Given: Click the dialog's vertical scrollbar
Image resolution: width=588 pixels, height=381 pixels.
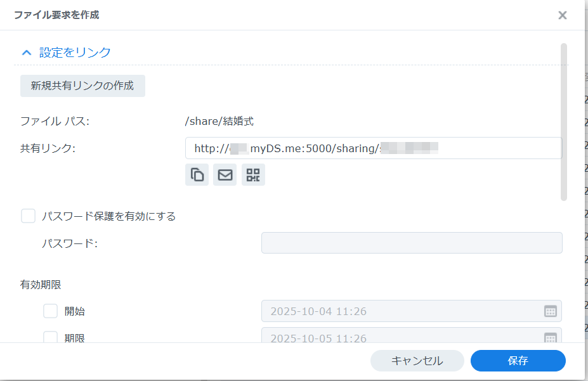Looking at the screenshot, I should coord(564,122).
